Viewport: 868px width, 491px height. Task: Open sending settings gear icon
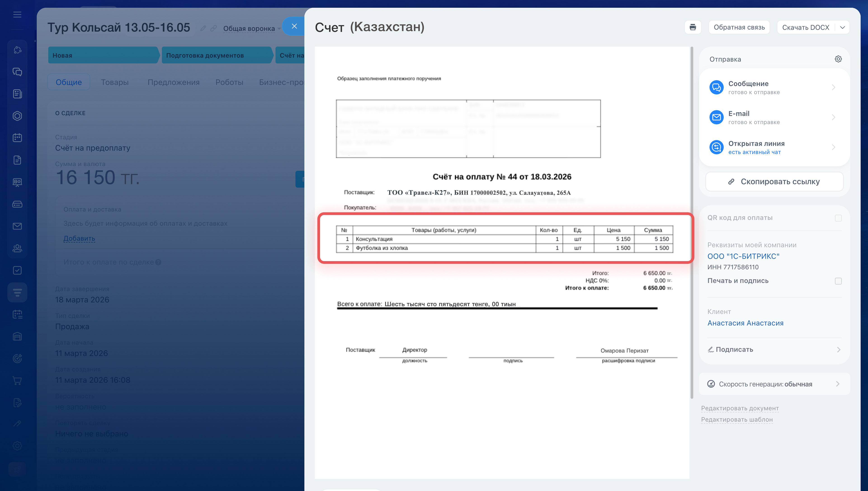pyautogui.click(x=838, y=59)
